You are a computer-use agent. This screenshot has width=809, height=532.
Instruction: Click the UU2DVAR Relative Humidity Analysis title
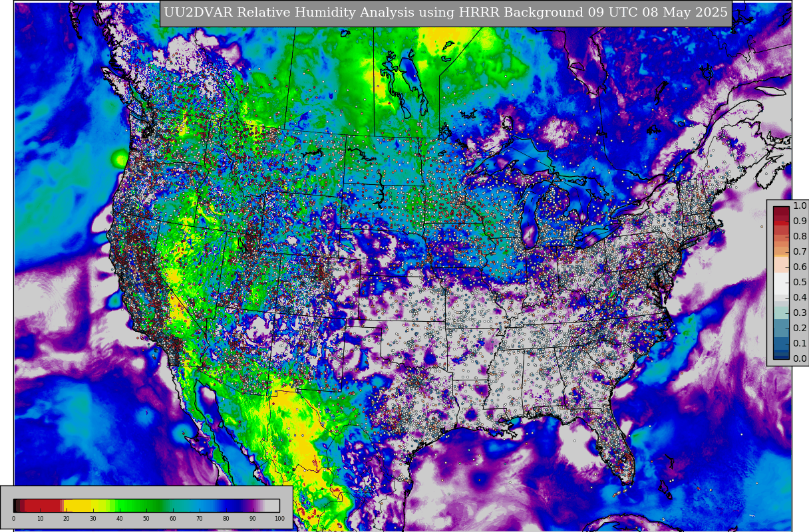pos(445,13)
